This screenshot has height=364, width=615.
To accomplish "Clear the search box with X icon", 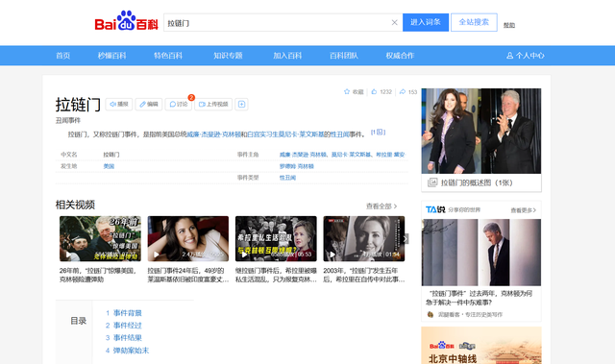I will [395, 23].
